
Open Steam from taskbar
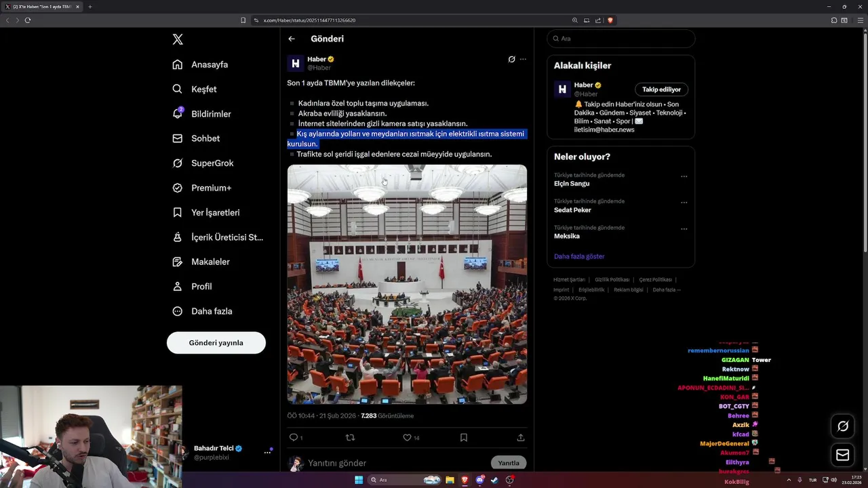[x=494, y=480]
